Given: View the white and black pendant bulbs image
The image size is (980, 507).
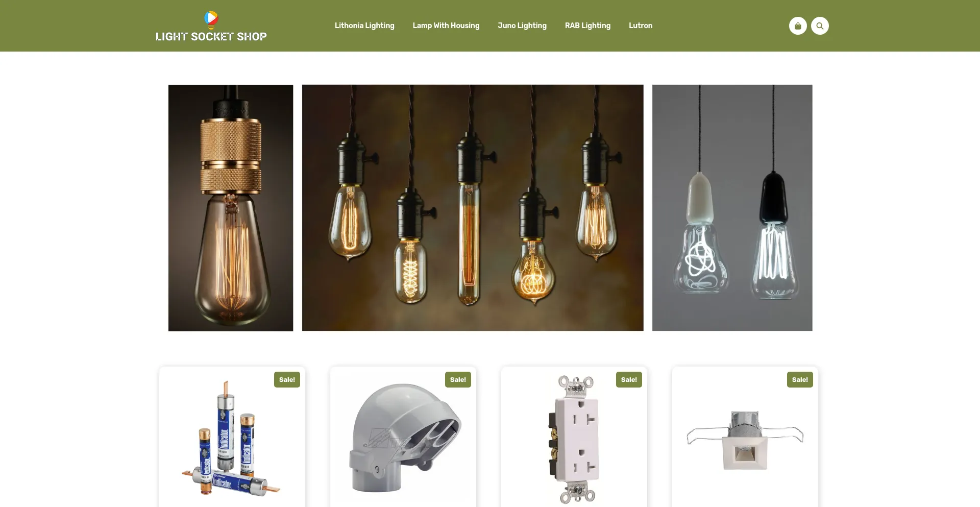Looking at the screenshot, I should pyautogui.click(x=732, y=208).
